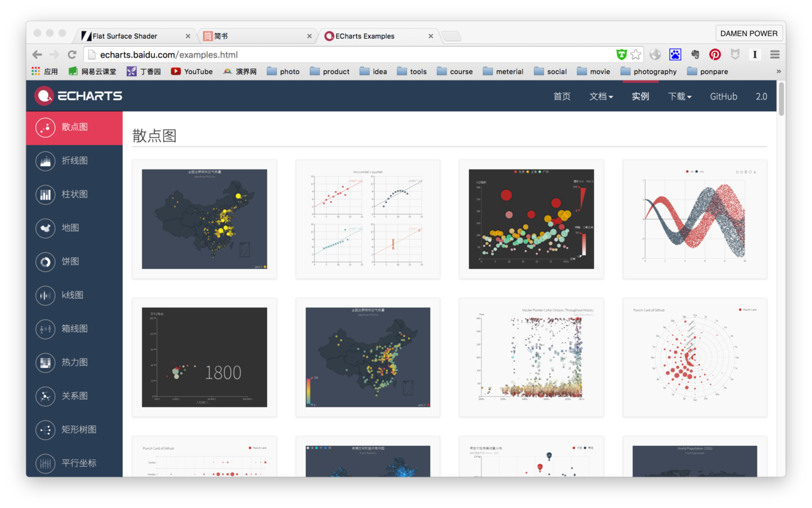Open the 矩形树图 treemap sidebar icon
Image resolution: width=812 pixels, height=508 pixels.
45,429
